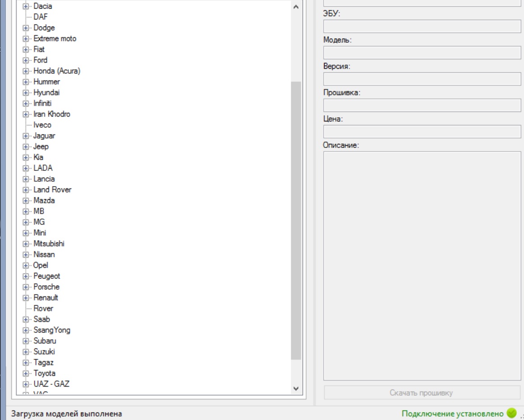This screenshot has width=524, height=420.
Task: Expand the Honda (Acura) node
Action: [x=26, y=71]
